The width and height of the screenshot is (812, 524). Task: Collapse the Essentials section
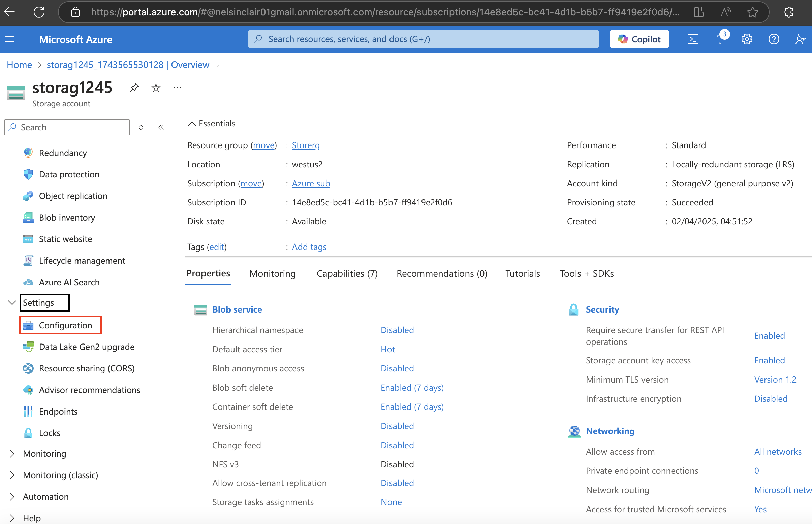point(192,124)
